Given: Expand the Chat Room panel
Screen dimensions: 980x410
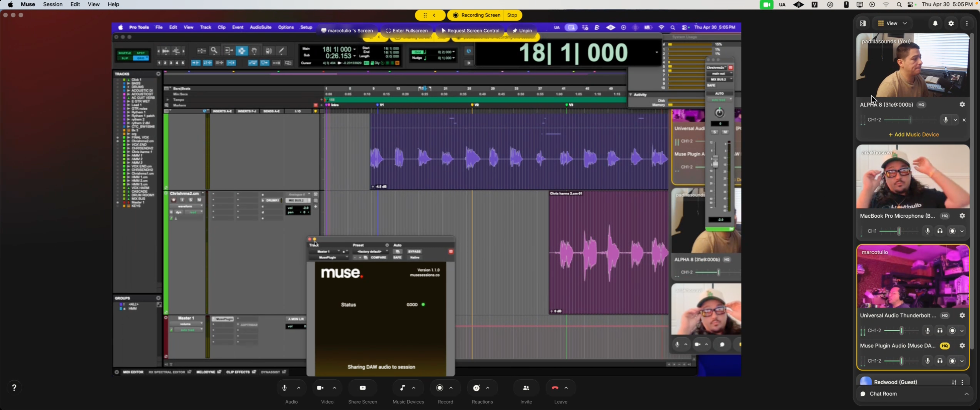Looking at the screenshot, I should pyautogui.click(x=966, y=394).
